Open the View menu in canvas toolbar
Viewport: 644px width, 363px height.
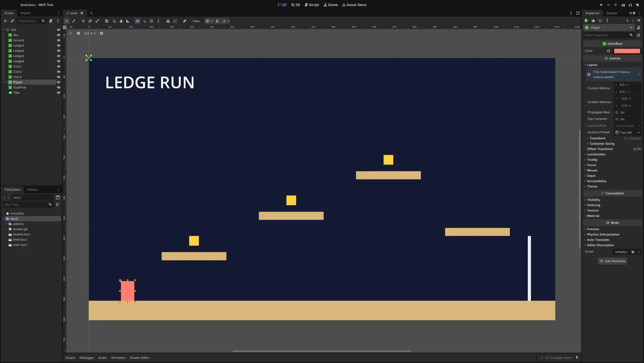click(x=196, y=21)
